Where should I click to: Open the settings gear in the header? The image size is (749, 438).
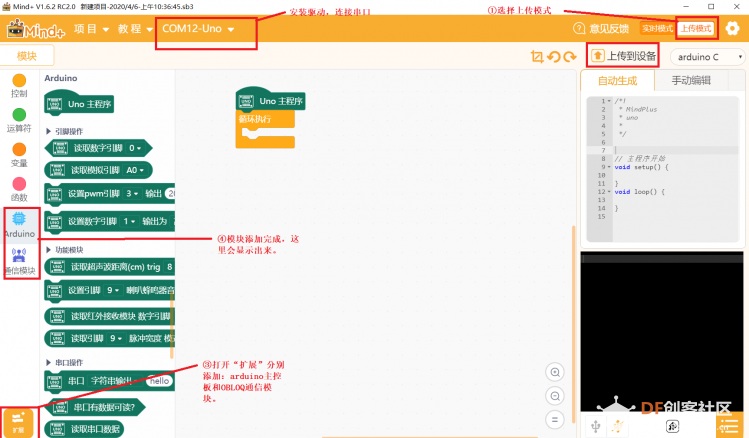coord(732,29)
